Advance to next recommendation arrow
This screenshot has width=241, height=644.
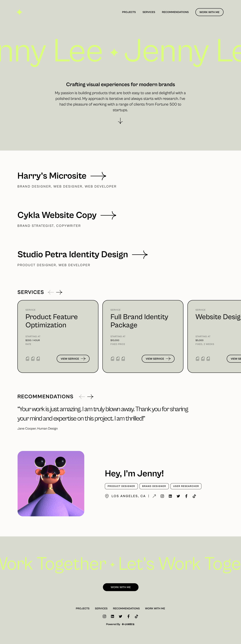pos(90,397)
